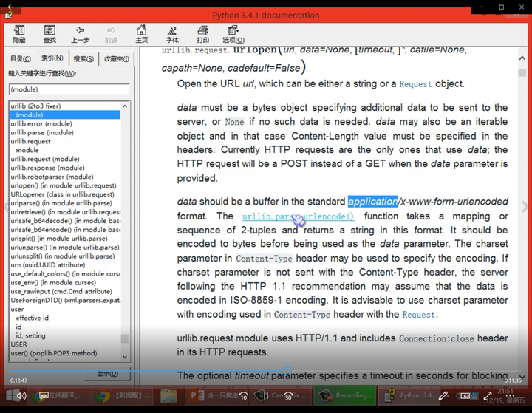The height and width of the screenshot is (413, 532).
Task: Open the 主页 (Home) toolbar icon
Action: point(141,34)
